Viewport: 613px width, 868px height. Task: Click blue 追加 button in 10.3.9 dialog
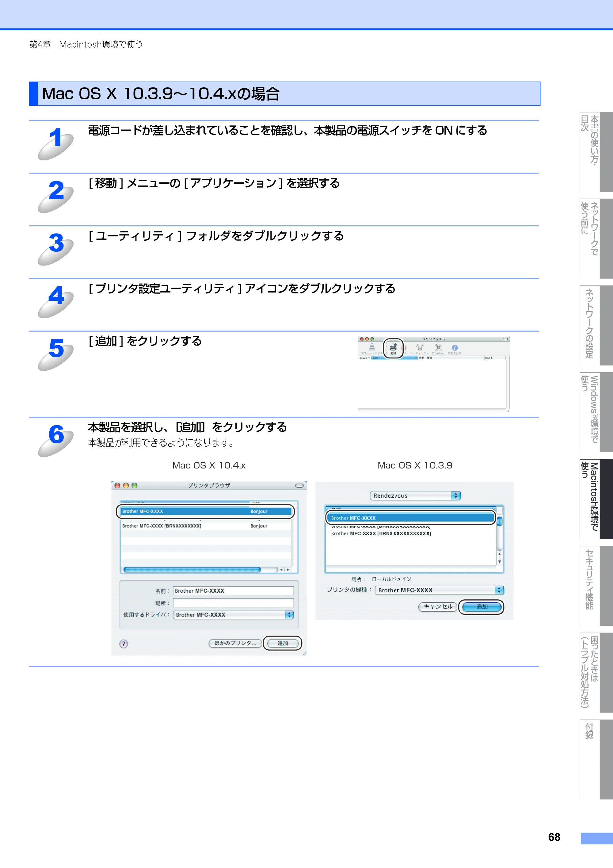[482, 606]
